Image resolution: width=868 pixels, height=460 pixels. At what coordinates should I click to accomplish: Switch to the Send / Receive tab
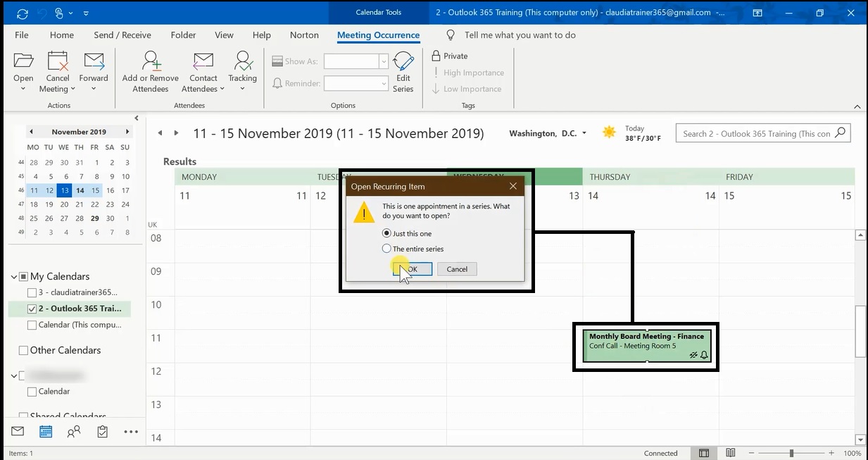122,35
